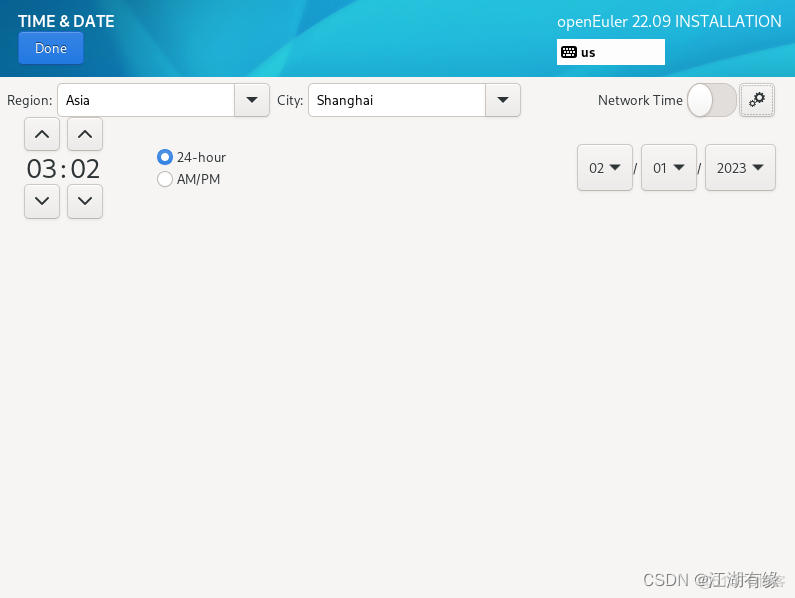Click the hour decrease down arrow
Screen dimensions: 795x598
click(42, 201)
